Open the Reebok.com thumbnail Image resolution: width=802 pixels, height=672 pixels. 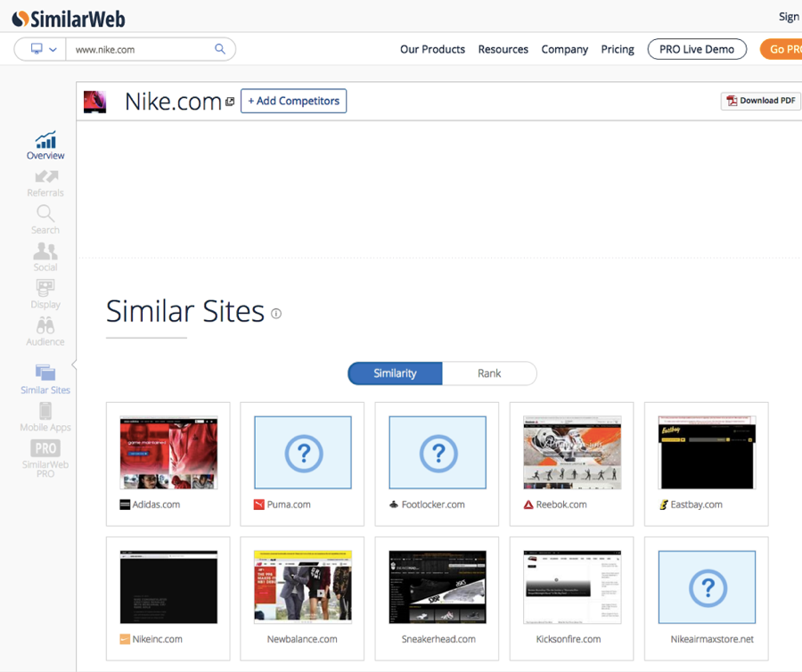click(x=572, y=453)
